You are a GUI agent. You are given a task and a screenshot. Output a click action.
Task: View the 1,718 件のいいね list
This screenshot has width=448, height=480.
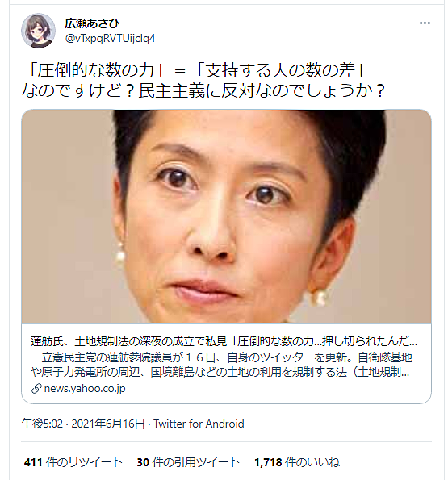pos(297,462)
